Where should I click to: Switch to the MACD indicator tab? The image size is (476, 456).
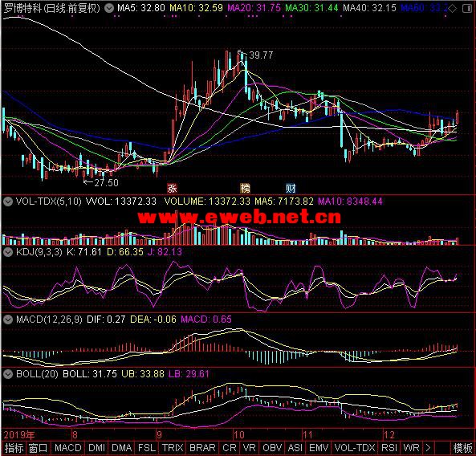pyautogui.click(x=68, y=448)
